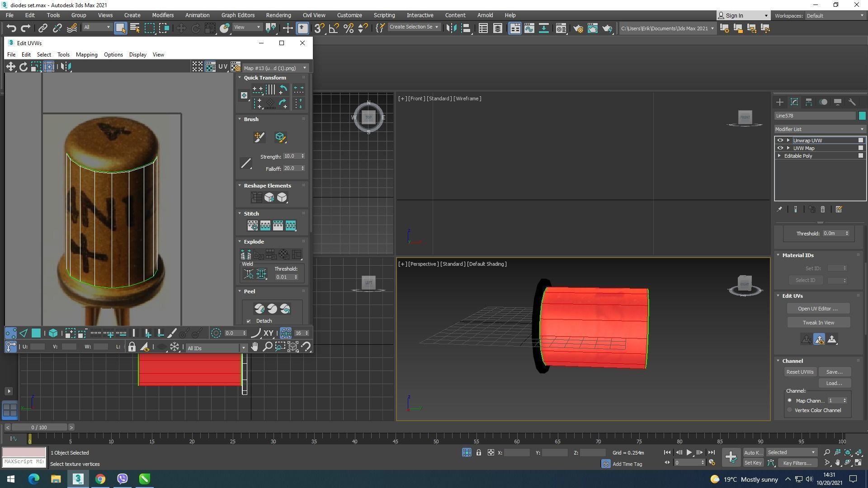The width and height of the screenshot is (868, 488).
Task: Expand the Editable Poly stack entry
Action: (x=779, y=156)
